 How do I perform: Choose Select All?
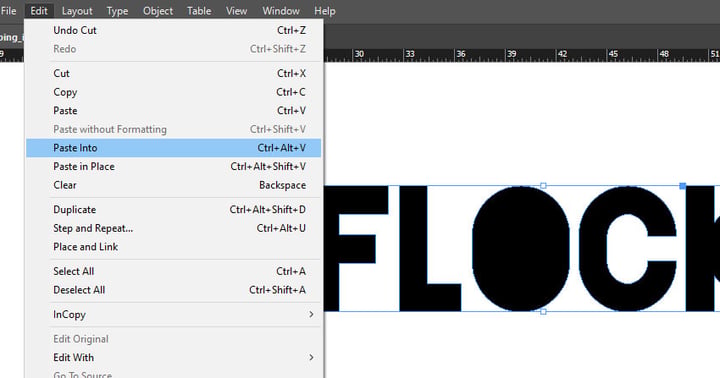(174, 271)
